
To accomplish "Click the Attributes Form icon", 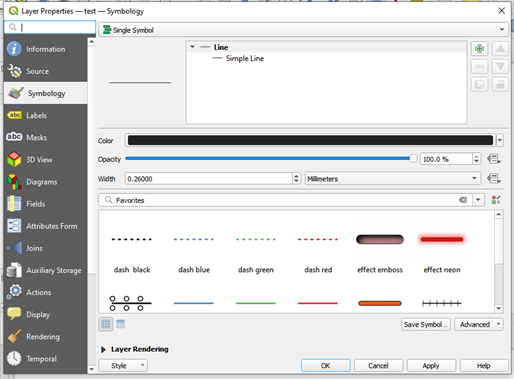I will [14, 226].
